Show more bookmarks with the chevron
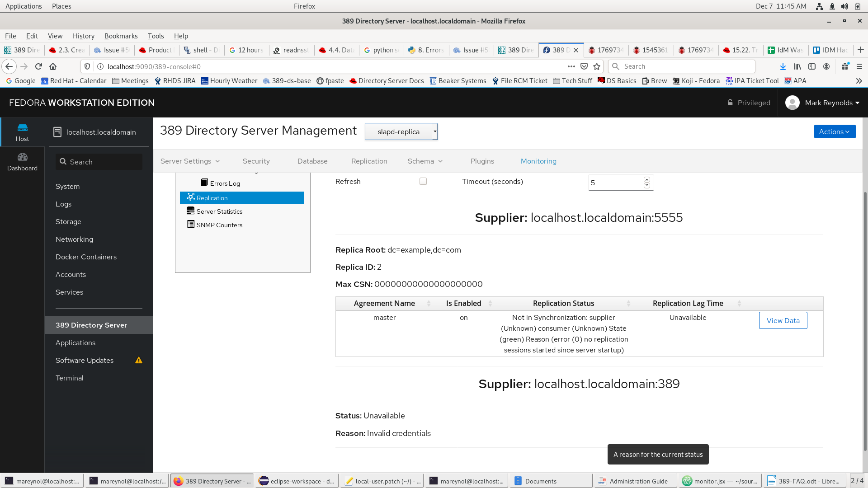This screenshot has width=868, height=488. coord(859,81)
